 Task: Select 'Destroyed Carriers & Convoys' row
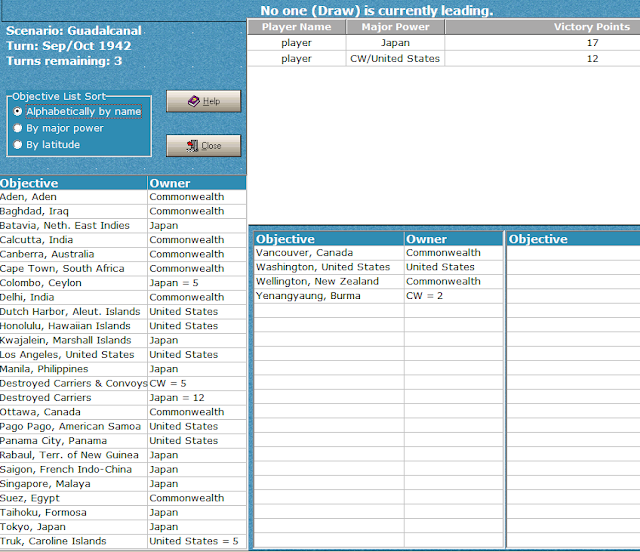[123, 383]
